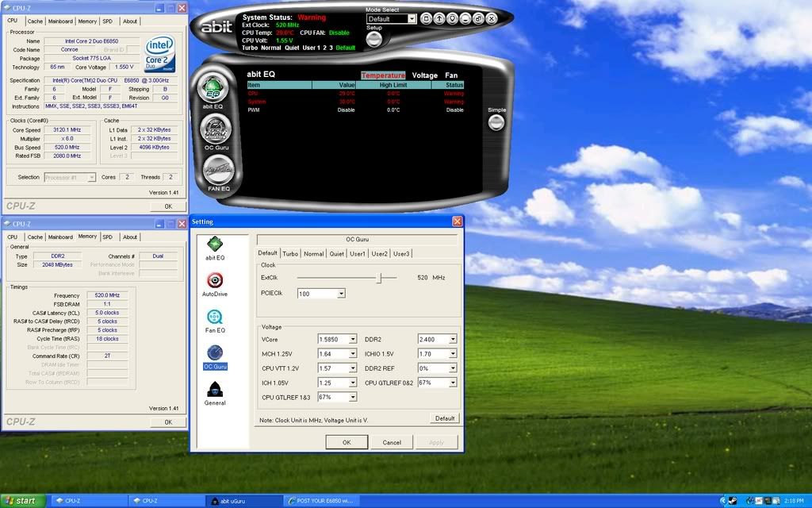
Task: Select abit EQ icon in the Setting sidebar
Action: tap(214, 244)
